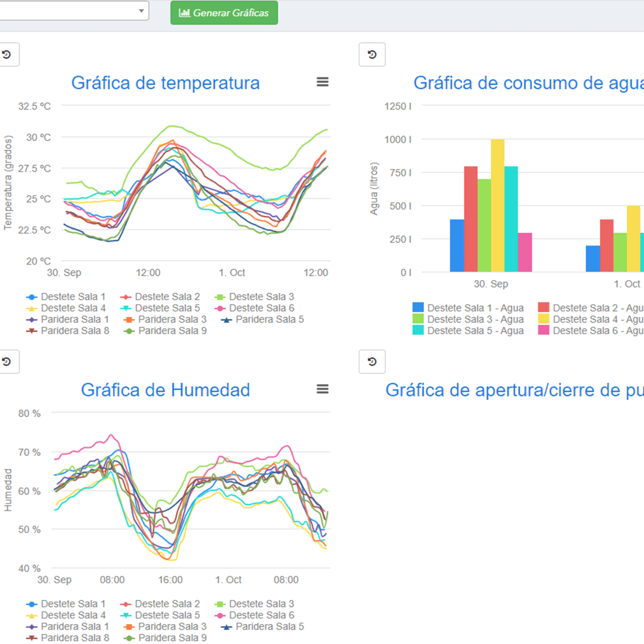This screenshot has width=644, height=644.
Task: Hide Paridera Sala 9 series in temperature legend
Action: (x=165, y=331)
